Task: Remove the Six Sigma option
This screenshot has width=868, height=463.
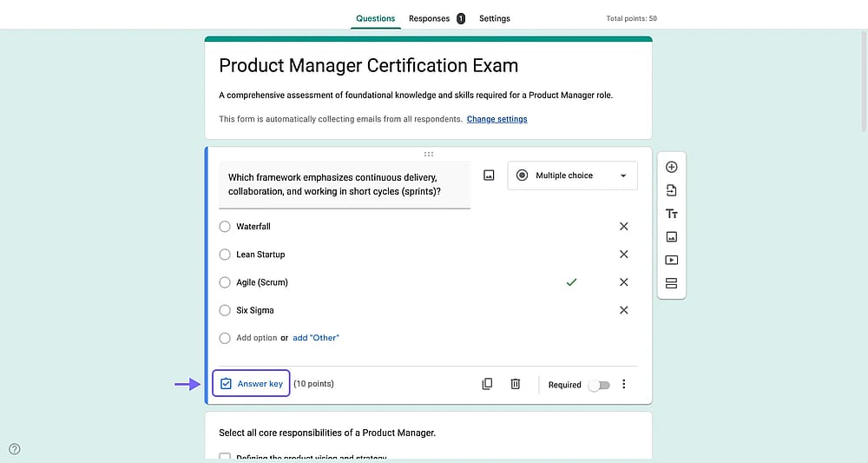Action: pos(624,310)
